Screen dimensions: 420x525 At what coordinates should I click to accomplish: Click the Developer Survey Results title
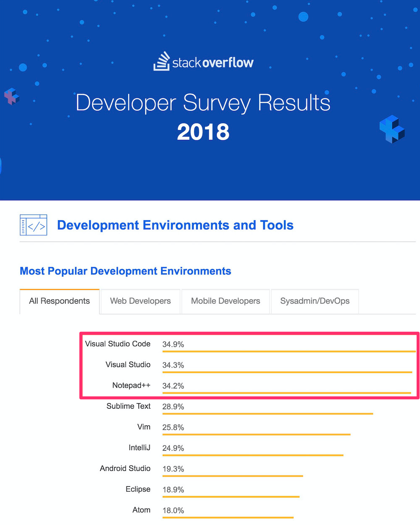coord(203,102)
